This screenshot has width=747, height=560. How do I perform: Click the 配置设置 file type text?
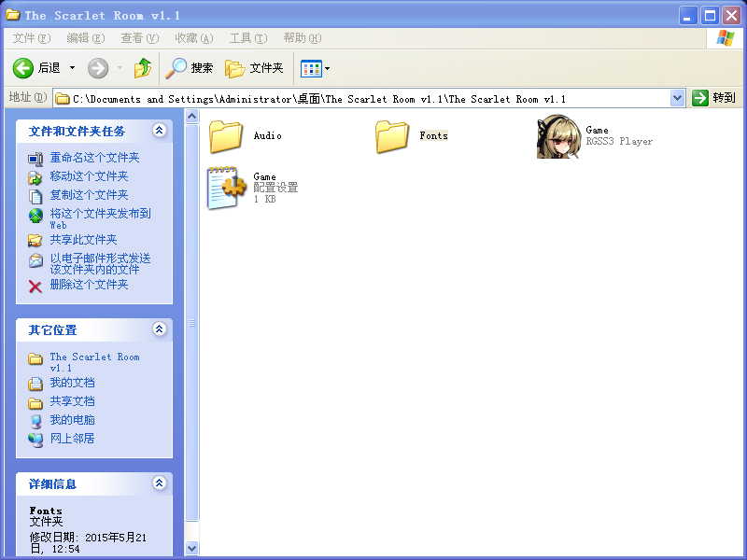(275, 188)
